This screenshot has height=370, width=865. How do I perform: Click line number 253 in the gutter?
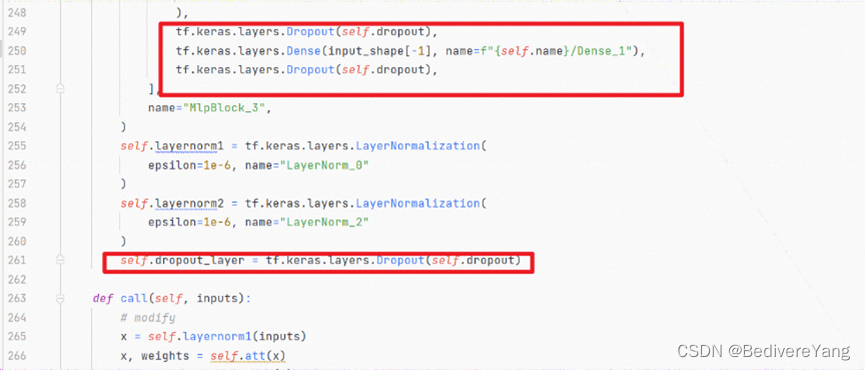click(x=17, y=108)
